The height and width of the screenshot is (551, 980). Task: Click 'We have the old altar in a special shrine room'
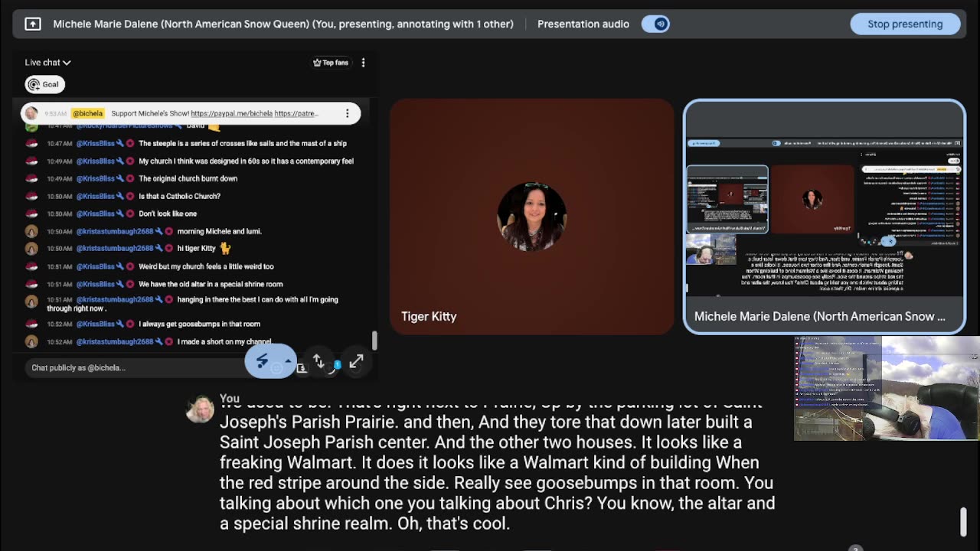(x=211, y=285)
